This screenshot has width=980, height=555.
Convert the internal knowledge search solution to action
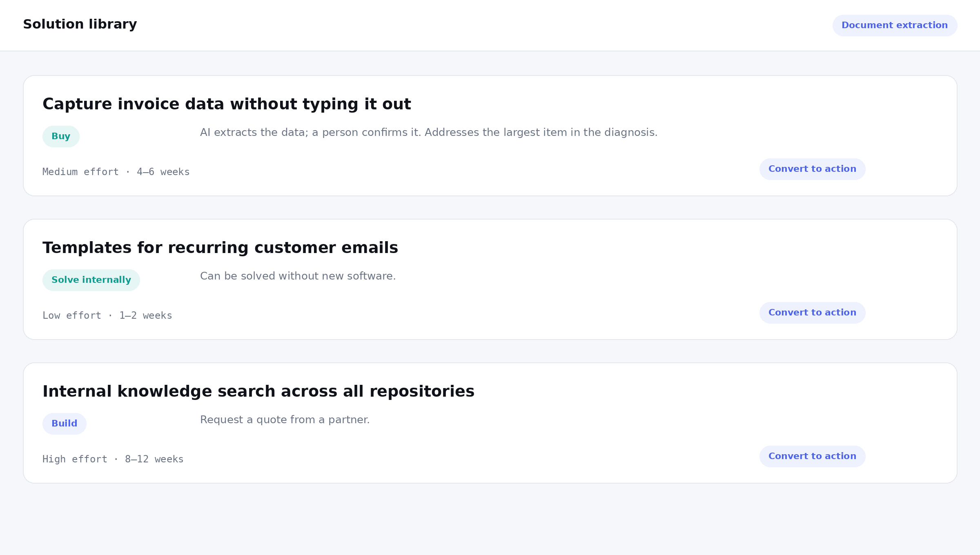(812, 456)
